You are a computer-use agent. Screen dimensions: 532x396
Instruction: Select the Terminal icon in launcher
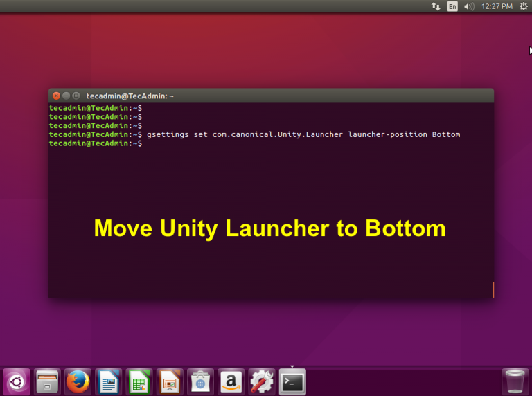pos(292,381)
